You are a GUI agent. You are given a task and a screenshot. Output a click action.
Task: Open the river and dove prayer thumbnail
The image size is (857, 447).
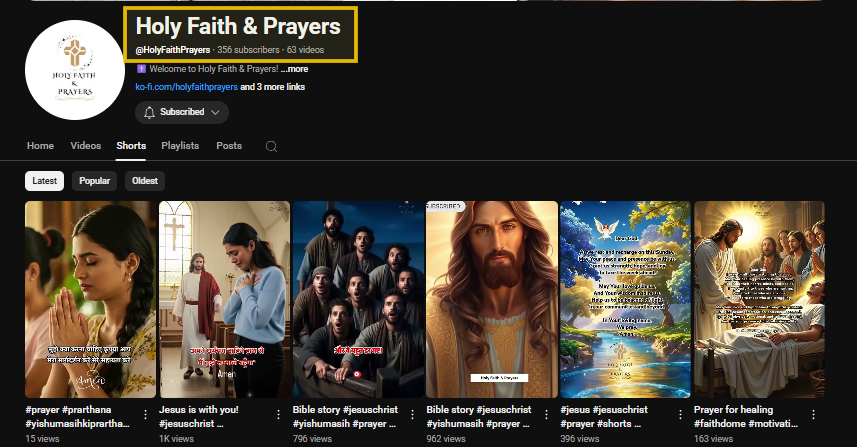625,299
